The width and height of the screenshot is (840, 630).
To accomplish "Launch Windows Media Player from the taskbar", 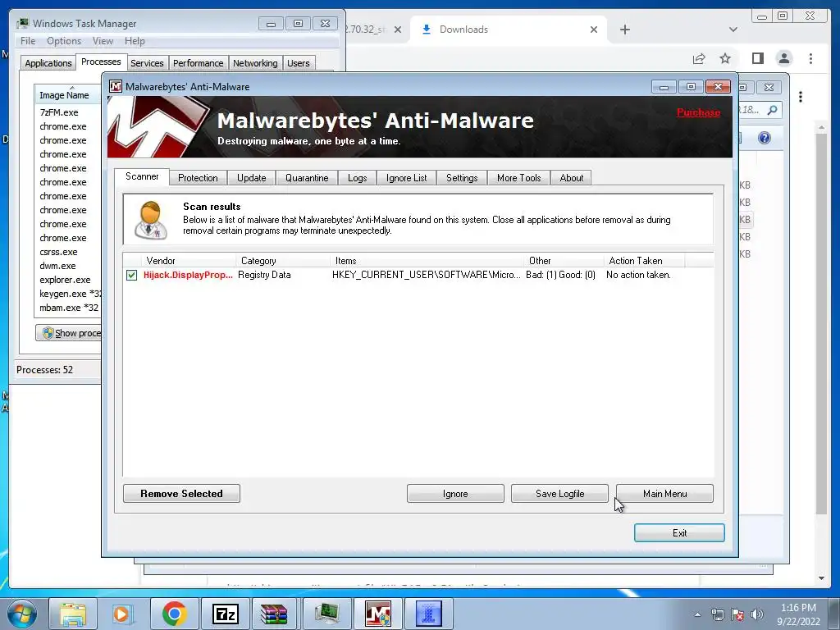I will pyautogui.click(x=122, y=614).
